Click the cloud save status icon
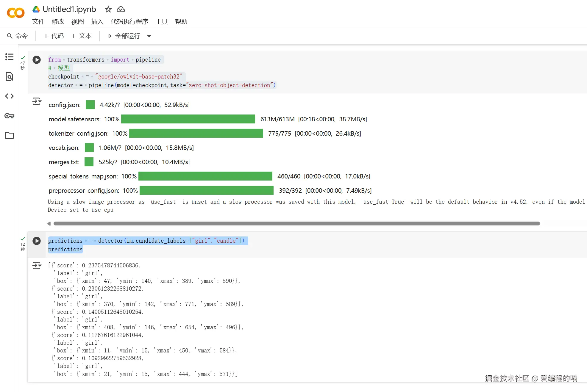587x392 pixels. pyautogui.click(x=121, y=9)
